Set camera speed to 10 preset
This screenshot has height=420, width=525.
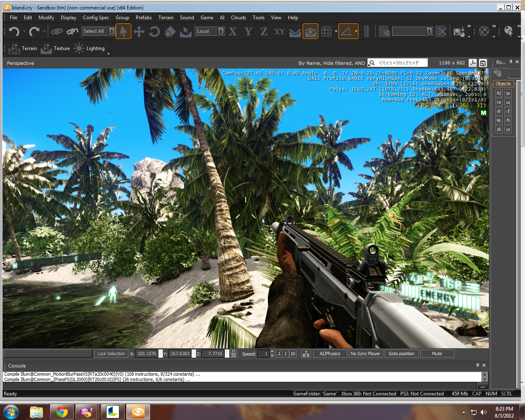[293, 354]
